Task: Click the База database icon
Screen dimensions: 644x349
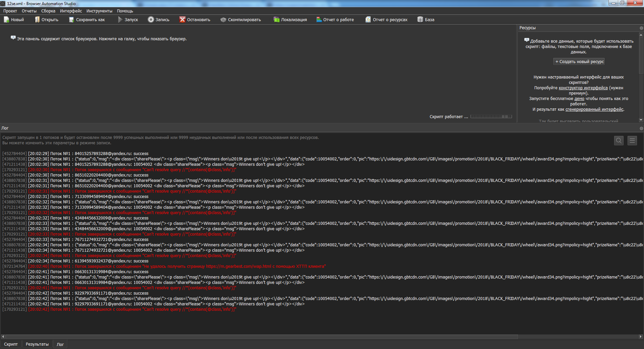Action: click(420, 19)
